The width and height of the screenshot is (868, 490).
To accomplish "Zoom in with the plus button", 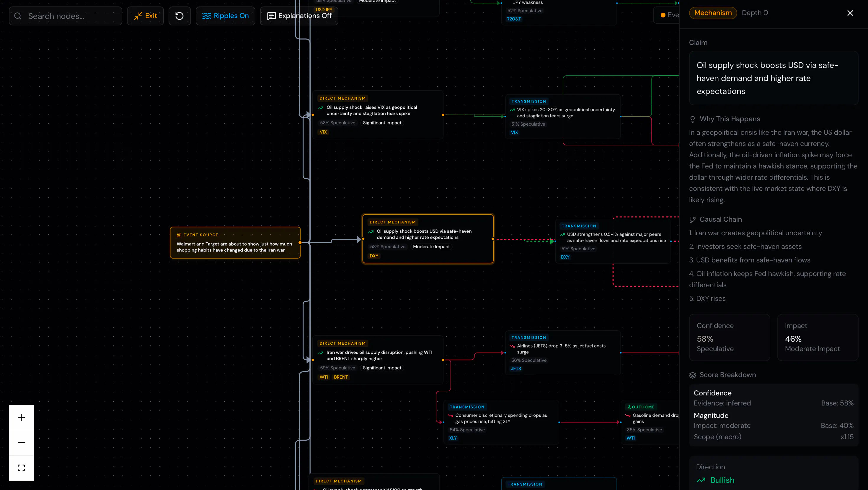I will (21, 418).
